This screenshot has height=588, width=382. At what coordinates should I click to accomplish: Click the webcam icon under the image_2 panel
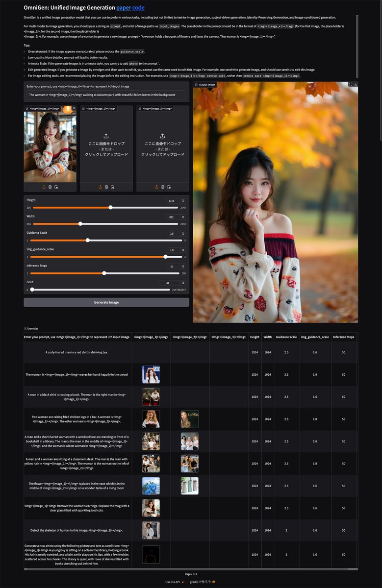click(x=106, y=187)
